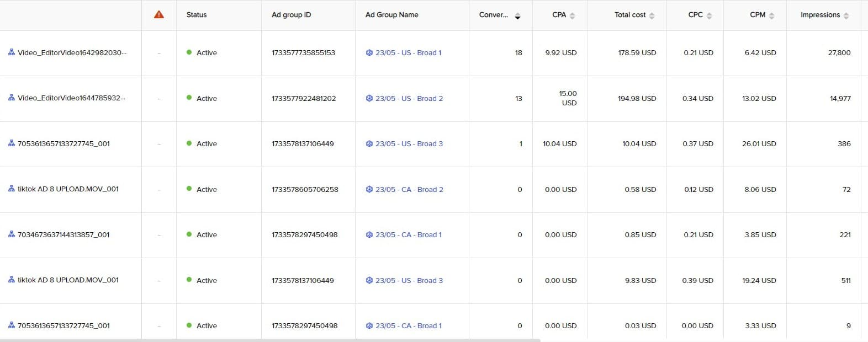Click hierarchy icon beside Video_EditorVideo1644785932

pyautogui.click(x=12, y=98)
